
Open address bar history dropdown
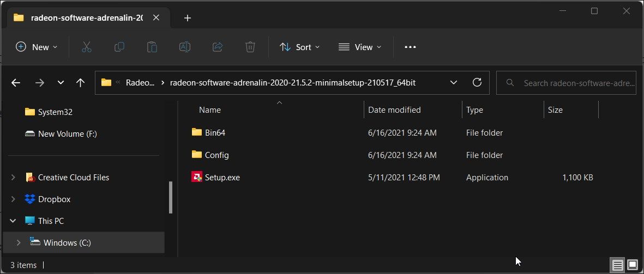(454, 82)
